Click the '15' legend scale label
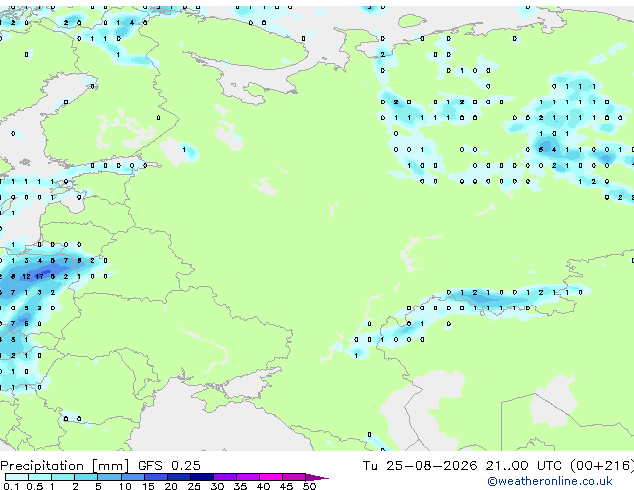The image size is (634, 490). (148, 486)
